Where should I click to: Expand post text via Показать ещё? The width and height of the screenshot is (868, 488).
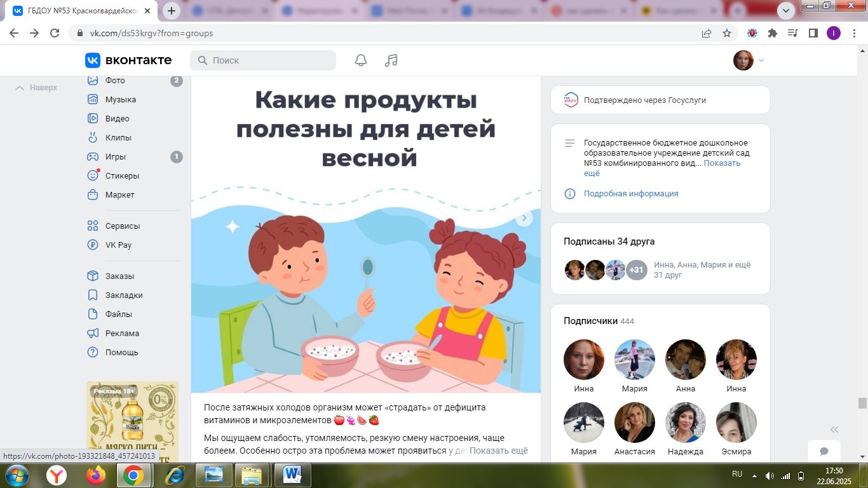498,451
